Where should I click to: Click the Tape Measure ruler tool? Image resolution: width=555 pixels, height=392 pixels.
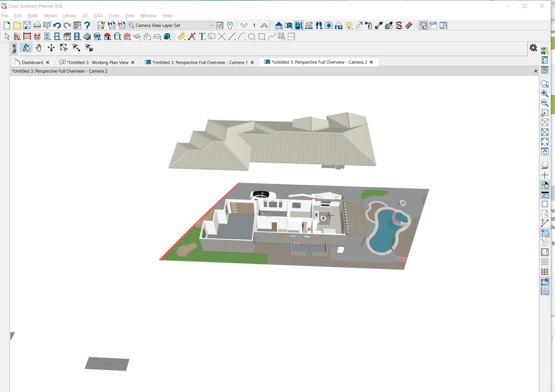pos(181,36)
